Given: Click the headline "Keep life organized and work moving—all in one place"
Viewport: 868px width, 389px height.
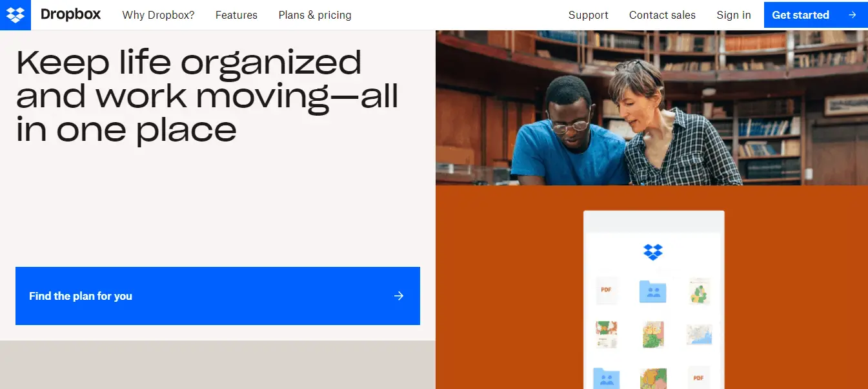Looking at the screenshot, I should 207,96.
